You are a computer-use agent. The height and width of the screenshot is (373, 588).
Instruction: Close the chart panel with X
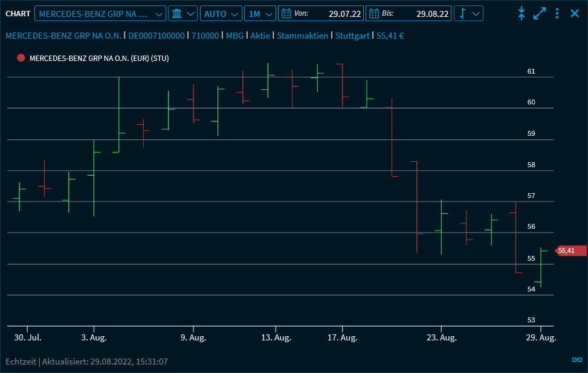[x=575, y=13]
